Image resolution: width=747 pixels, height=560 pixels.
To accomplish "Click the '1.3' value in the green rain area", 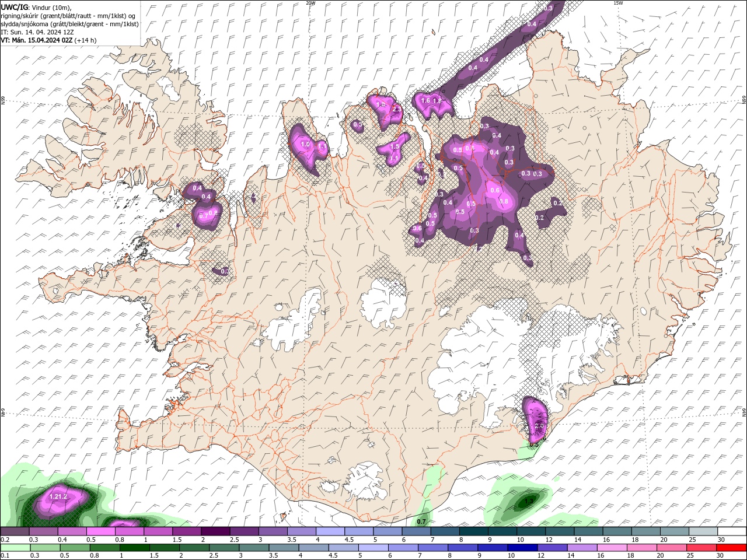I will pos(529,501).
